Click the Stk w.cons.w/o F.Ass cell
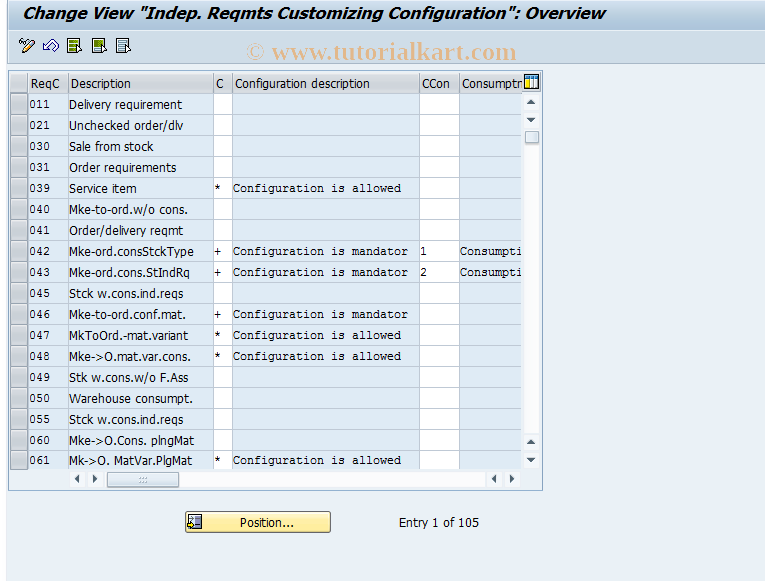 [x=141, y=377]
